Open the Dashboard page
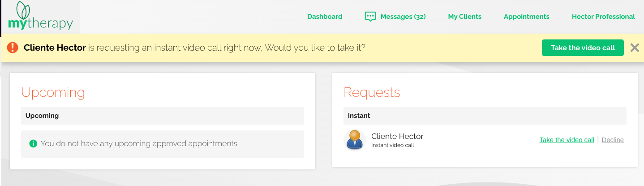 [x=325, y=17]
